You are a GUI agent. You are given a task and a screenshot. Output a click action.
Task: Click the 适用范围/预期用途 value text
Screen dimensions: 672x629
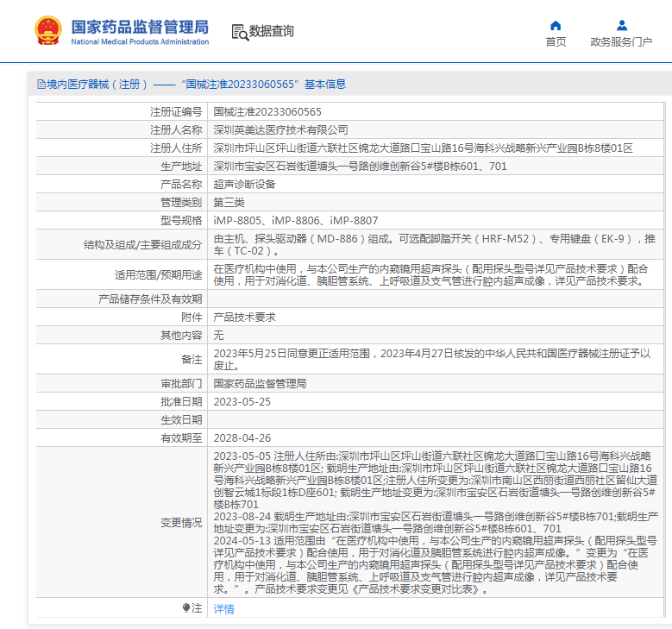coord(430,275)
